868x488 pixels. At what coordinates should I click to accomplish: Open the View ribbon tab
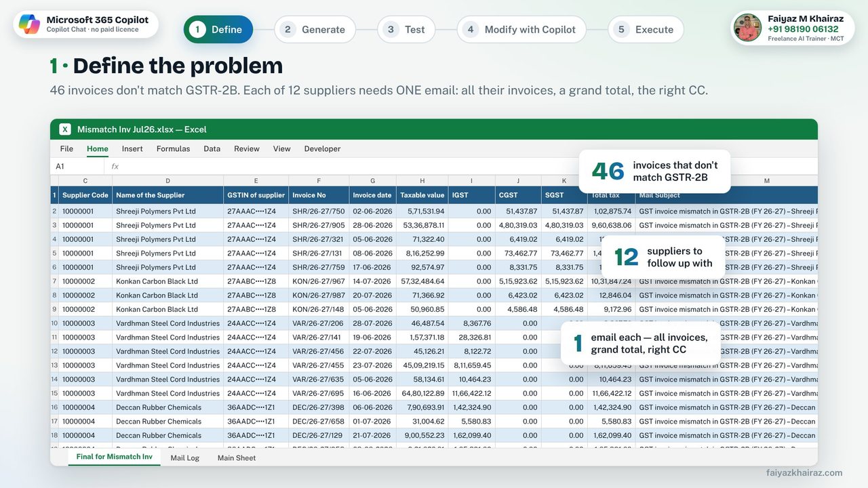281,148
